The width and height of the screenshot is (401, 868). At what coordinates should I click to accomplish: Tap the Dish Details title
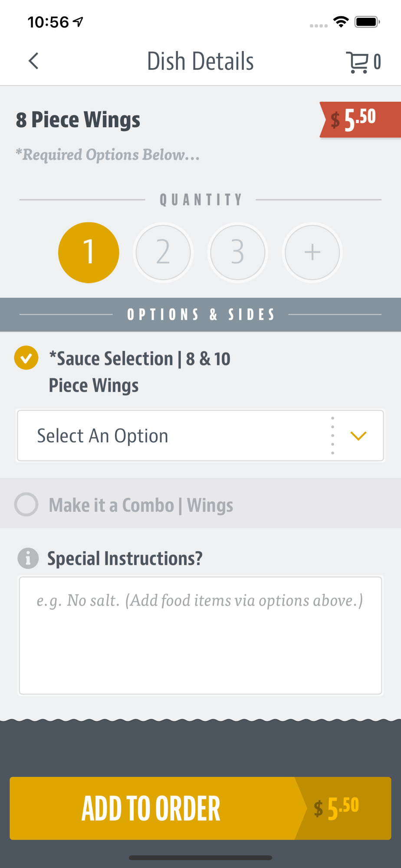point(200,61)
